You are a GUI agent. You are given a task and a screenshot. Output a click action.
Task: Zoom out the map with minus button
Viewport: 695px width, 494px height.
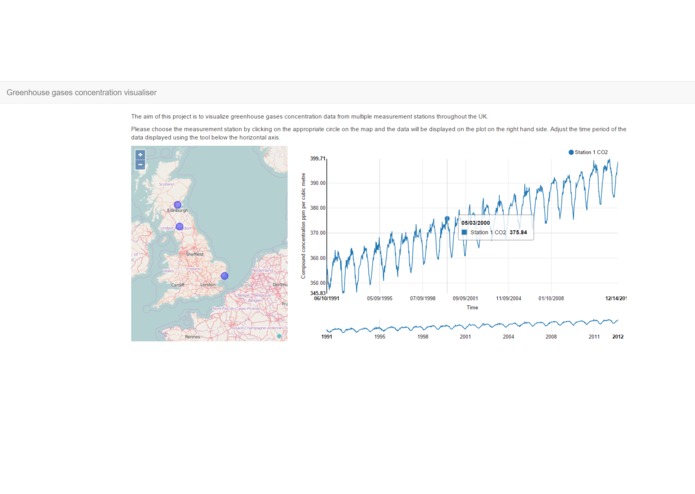(x=140, y=165)
